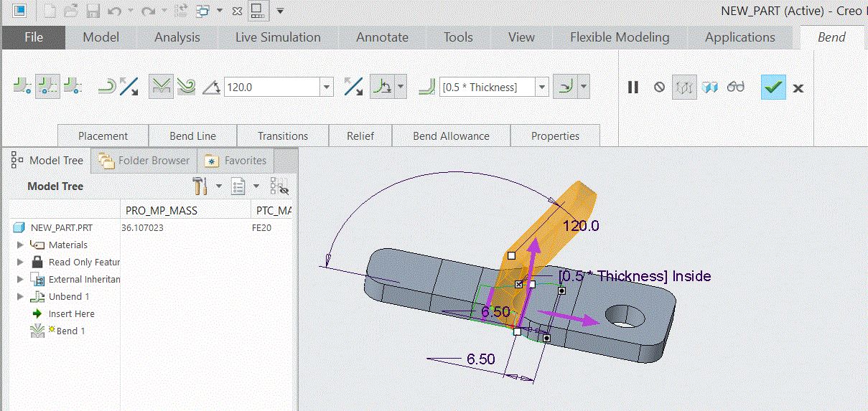Open the Transitions panel tab

pos(283,136)
